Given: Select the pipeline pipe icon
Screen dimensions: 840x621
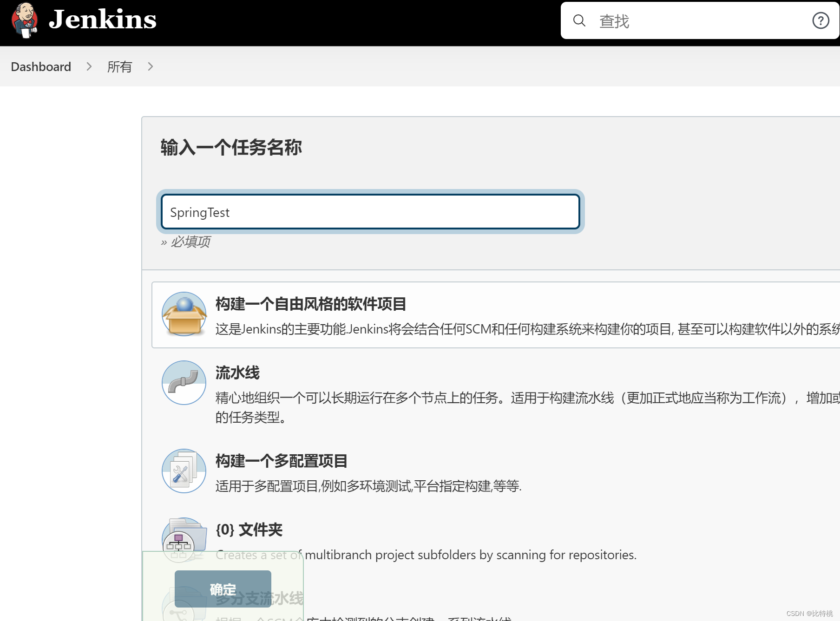Looking at the screenshot, I should click(184, 383).
